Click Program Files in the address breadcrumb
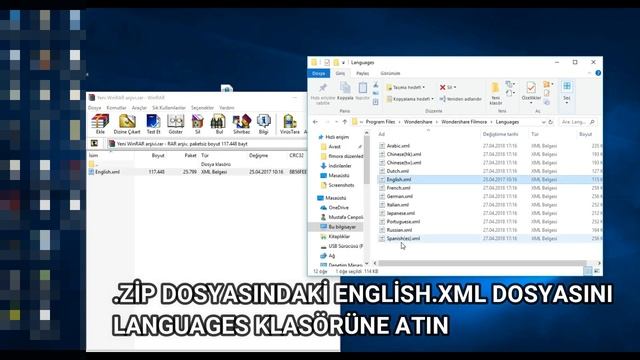Viewport: 640px width, 360px height. click(x=380, y=122)
